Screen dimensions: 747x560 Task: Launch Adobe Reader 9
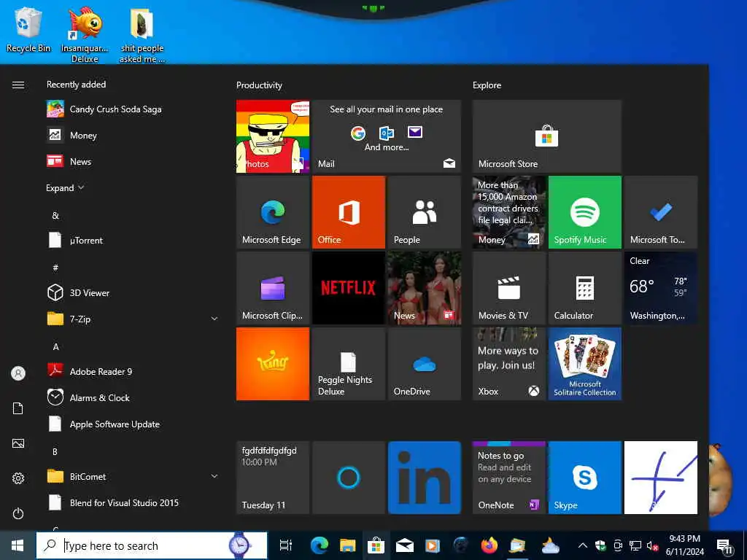tap(133, 371)
